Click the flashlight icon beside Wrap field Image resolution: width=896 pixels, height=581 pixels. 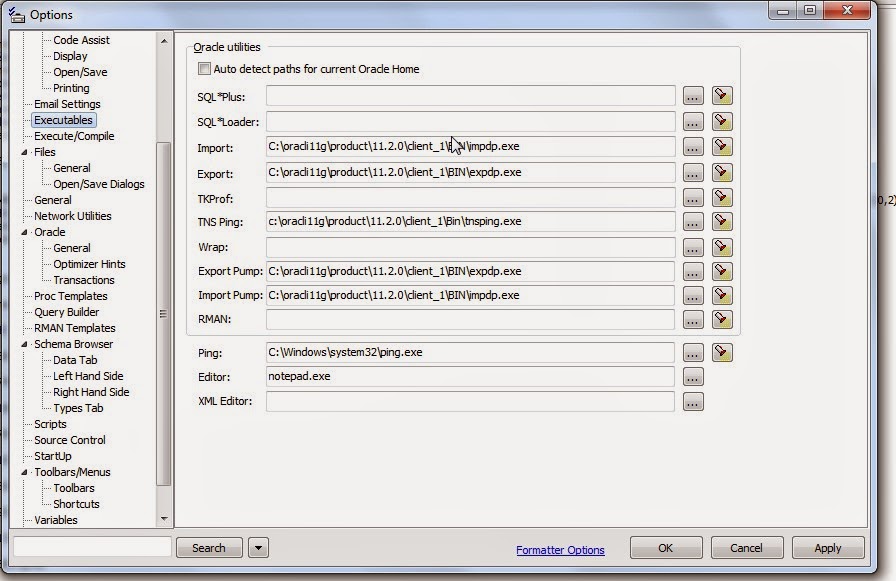(x=722, y=247)
